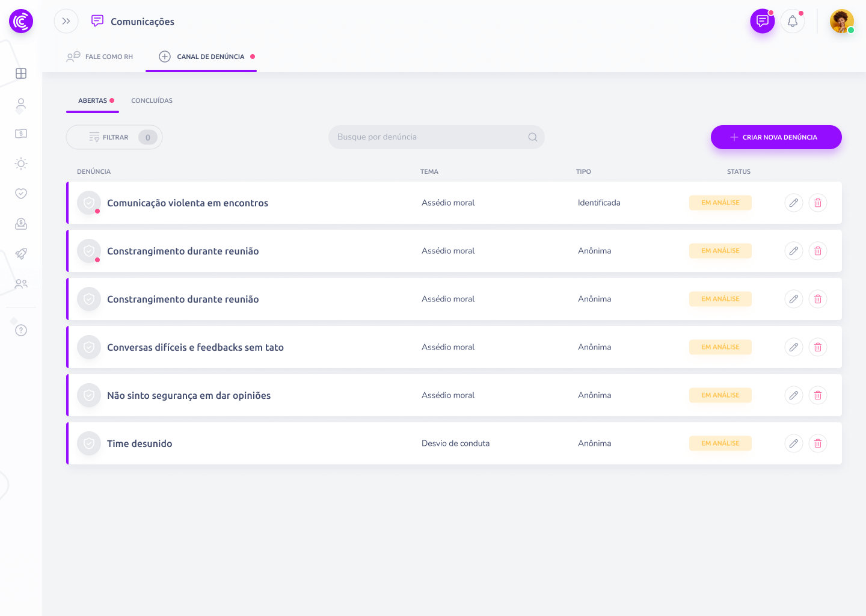Open the user profile avatar
This screenshot has width=866, height=616.
click(841, 22)
